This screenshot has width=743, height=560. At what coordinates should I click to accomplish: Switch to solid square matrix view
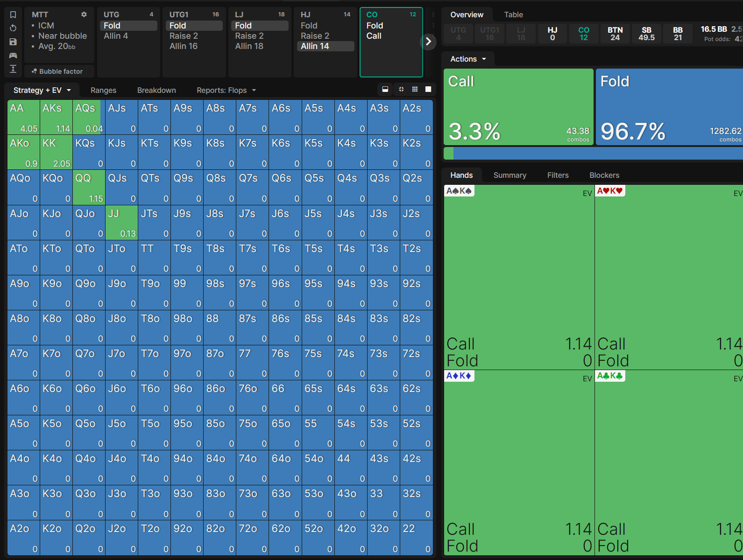[x=428, y=89]
